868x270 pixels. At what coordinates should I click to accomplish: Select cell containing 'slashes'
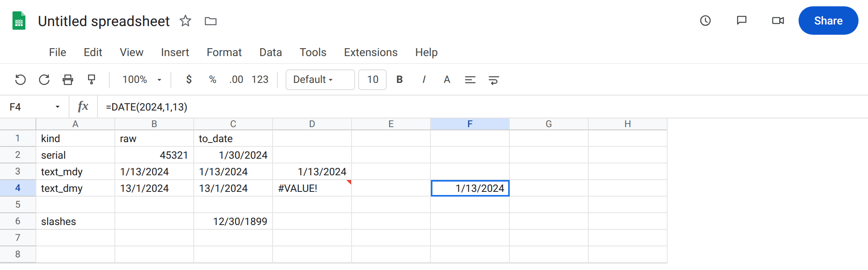pos(75,221)
